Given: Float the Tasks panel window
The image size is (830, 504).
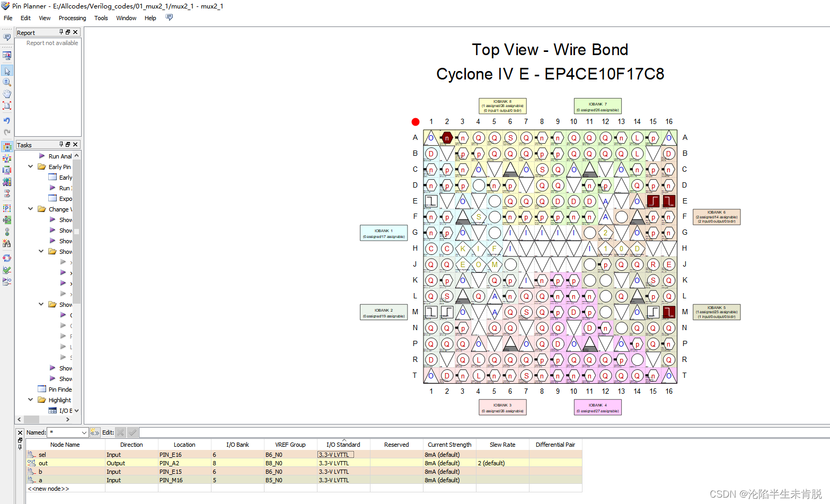Looking at the screenshot, I should (x=68, y=144).
